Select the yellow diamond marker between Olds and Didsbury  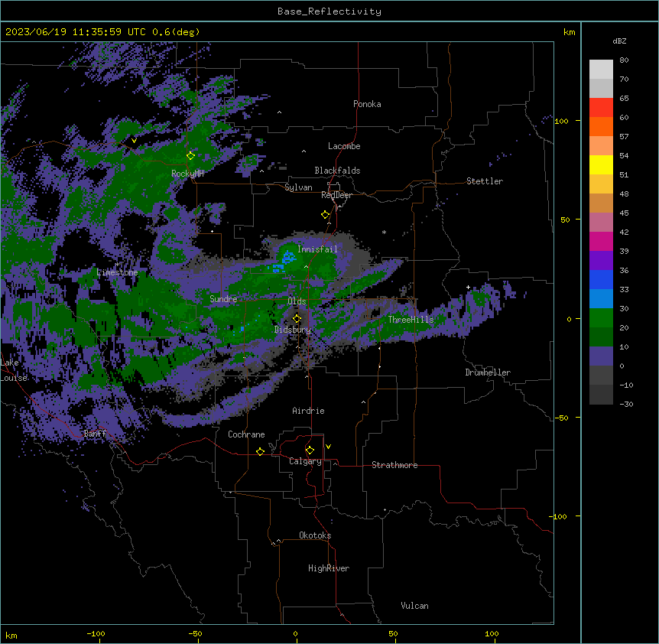click(297, 318)
